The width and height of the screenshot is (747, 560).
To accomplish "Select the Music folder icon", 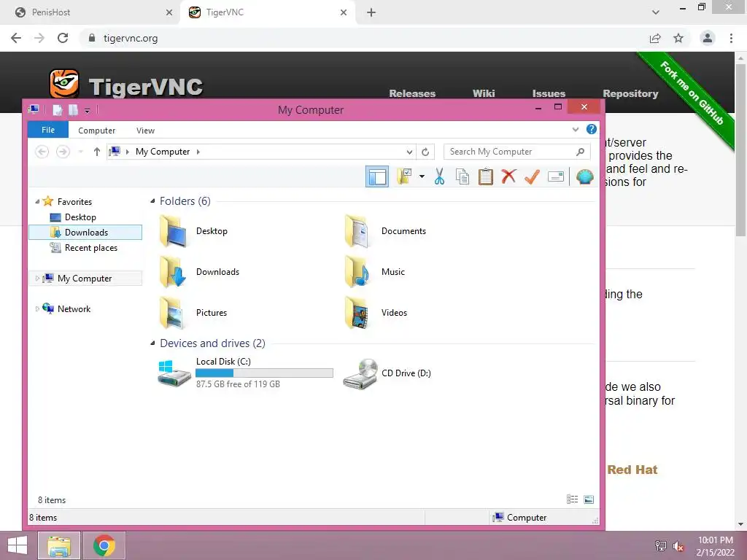I will (357, 272).
